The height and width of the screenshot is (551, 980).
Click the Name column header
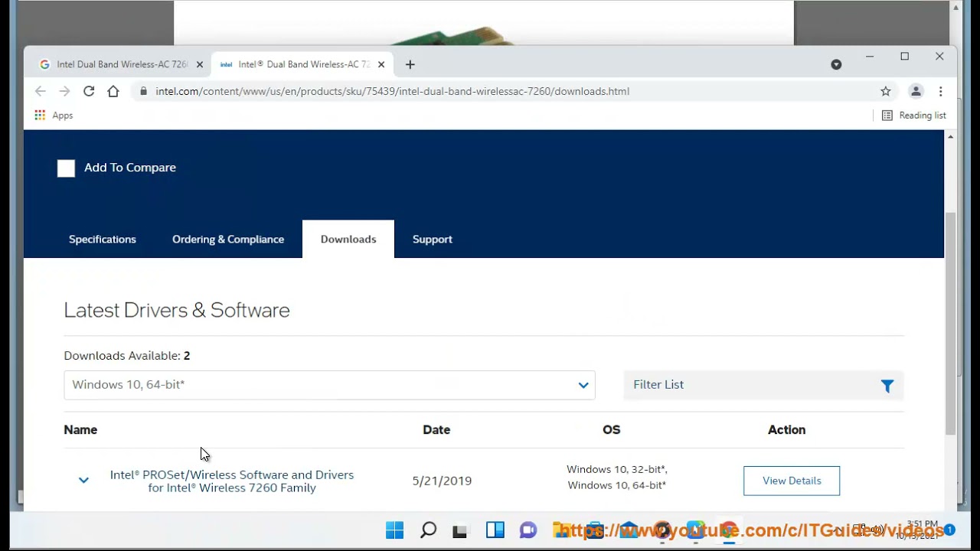(80, 430)
